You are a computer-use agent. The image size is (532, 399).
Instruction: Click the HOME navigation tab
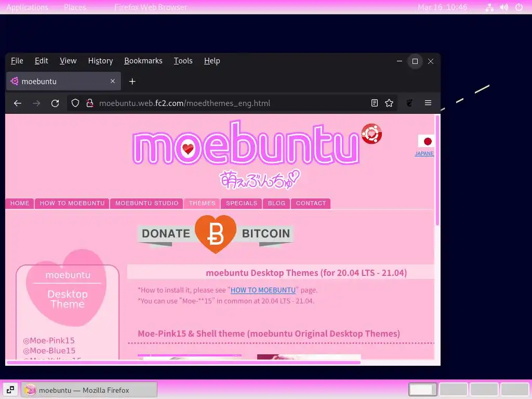[20, 203]
